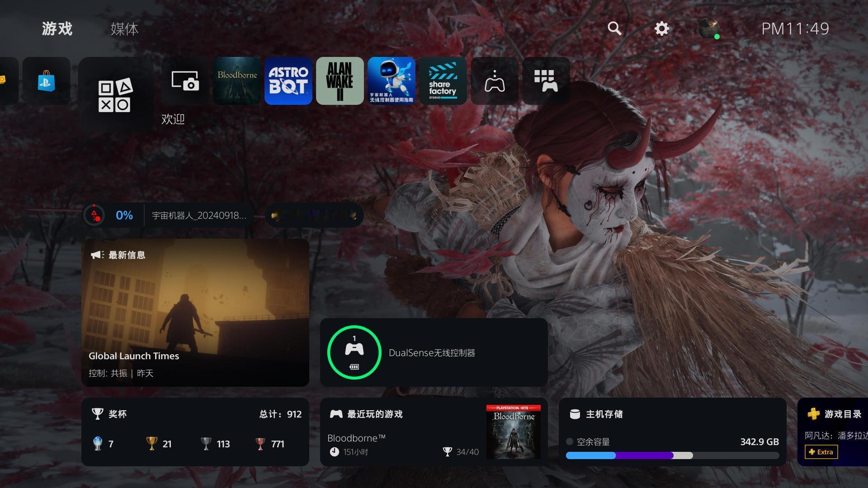Viewport: 868px width, 488px height.
Task: Open the DualSense无线控制器 card
Action: point(434,352)
